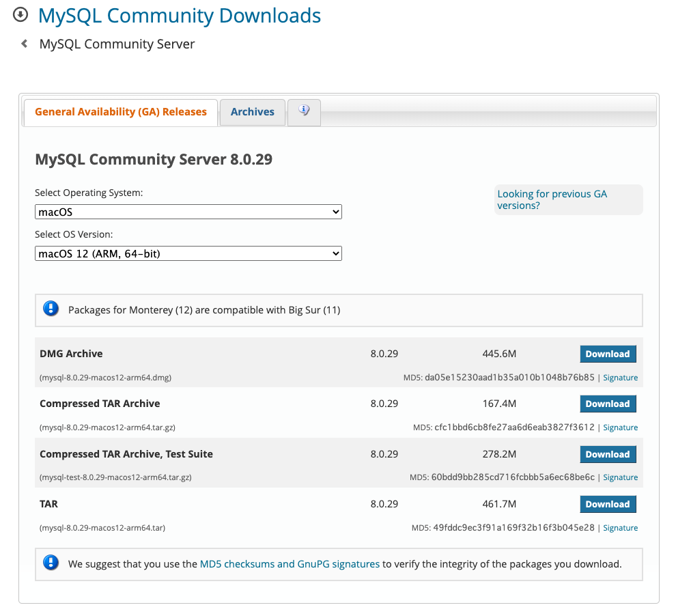Viewport: 676px width, 616px height.
Task: Open the info icon tab
Action: point(304,111)
